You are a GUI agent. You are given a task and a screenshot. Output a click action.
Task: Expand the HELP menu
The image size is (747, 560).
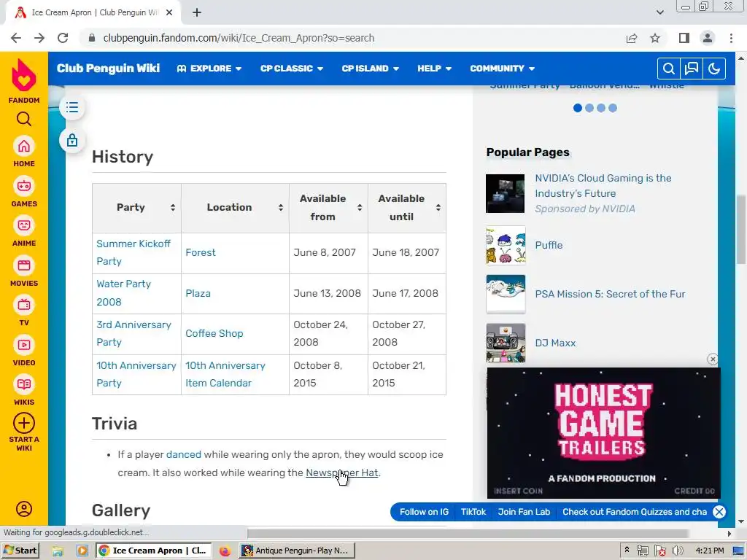click(434, 69)
